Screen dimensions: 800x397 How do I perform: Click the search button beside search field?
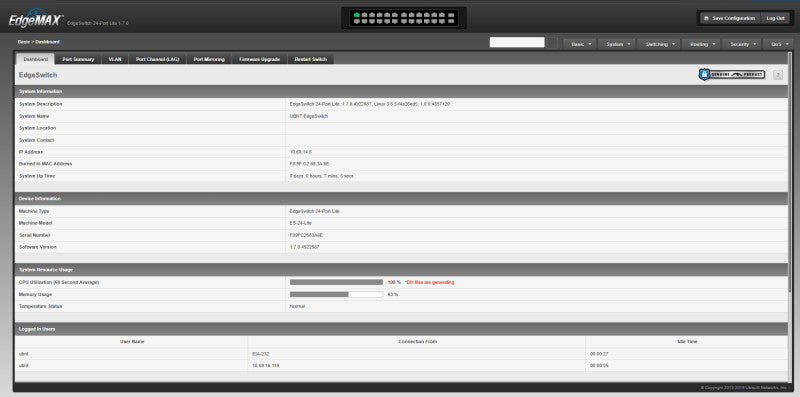point(552,43)
